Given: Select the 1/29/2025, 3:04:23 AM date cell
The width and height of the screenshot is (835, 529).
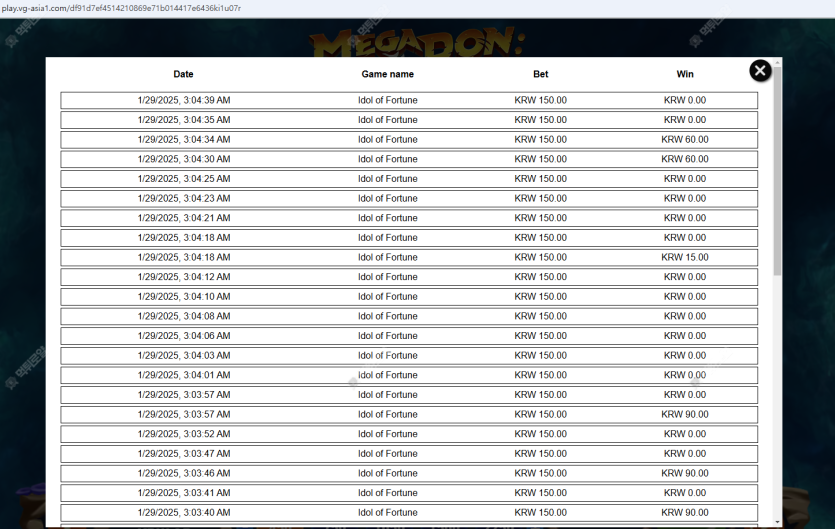Looking at the screenshot, I should (184, 198).
